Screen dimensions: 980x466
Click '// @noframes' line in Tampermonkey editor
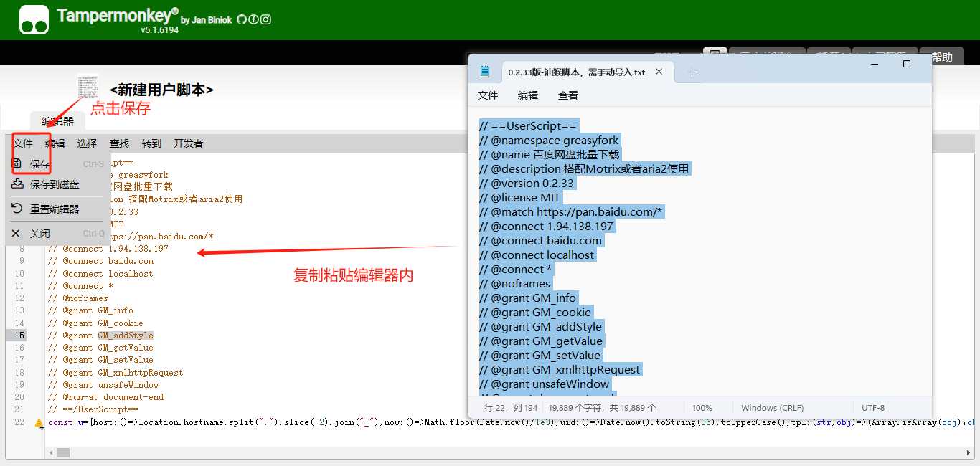click(77, 298)
